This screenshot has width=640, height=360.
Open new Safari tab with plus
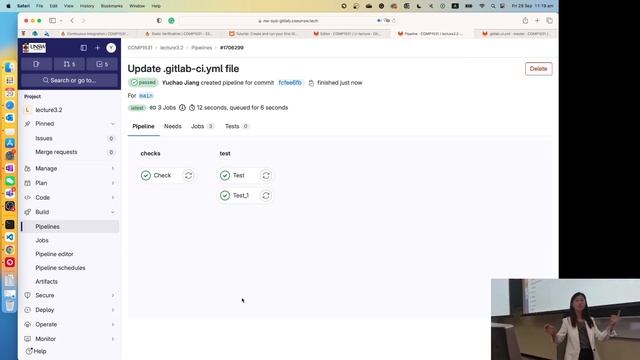(x=537, y=20)
